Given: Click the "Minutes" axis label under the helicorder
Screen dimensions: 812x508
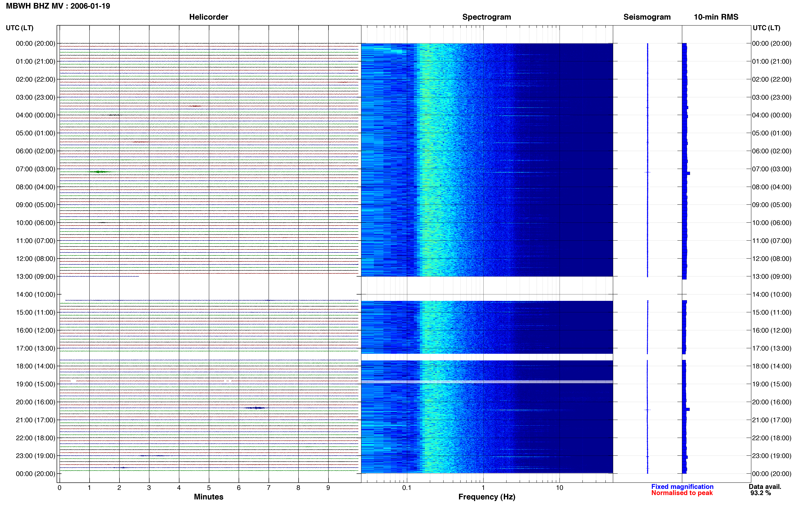Looking at the screenshot, I should click(209, 497).
